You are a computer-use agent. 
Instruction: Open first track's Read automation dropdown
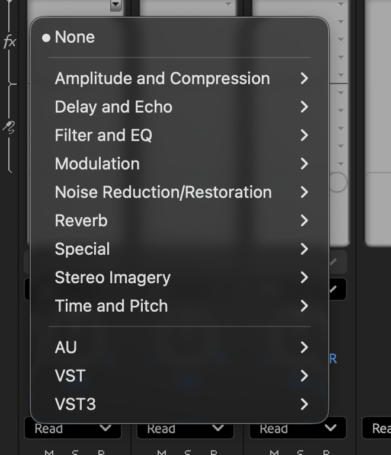[x=73, y=428]
